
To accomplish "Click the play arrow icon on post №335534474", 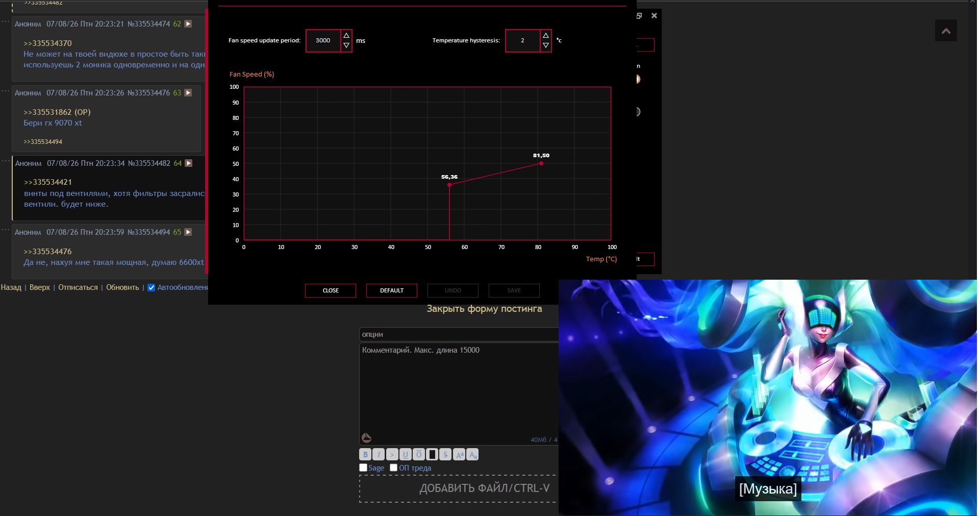I will pos(188,24).
